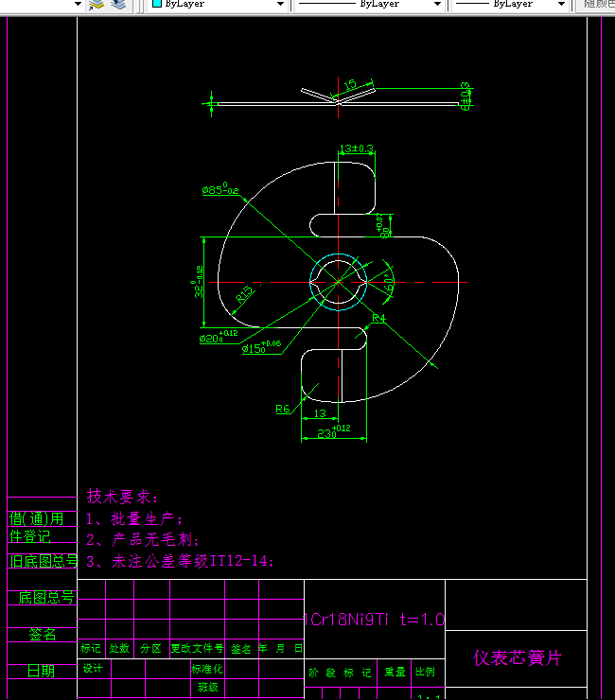The image size is (615, 700).
Task: Click the 底图总号 label
Action: pos(46,597)
